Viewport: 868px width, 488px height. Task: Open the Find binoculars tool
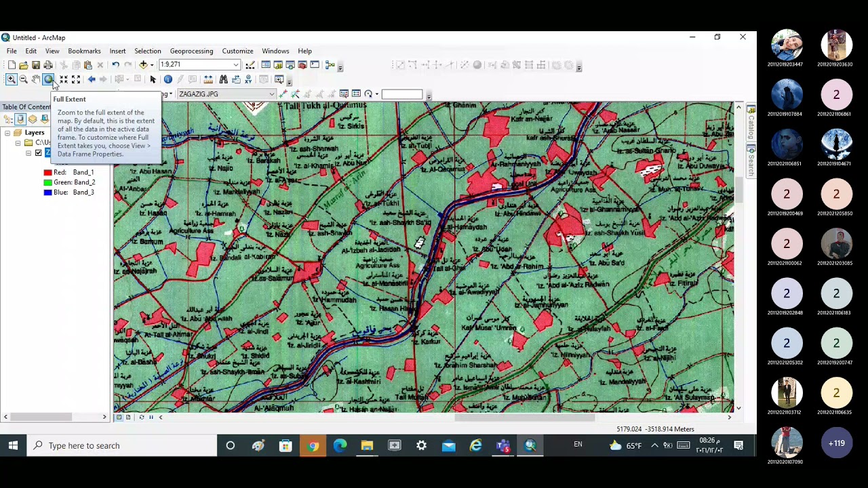(x=223, y=79)
